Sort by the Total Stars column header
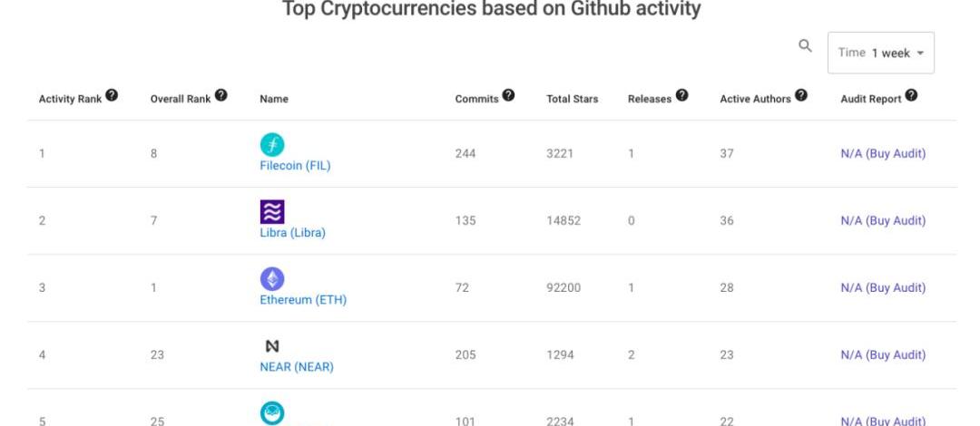 pos(572,99)
